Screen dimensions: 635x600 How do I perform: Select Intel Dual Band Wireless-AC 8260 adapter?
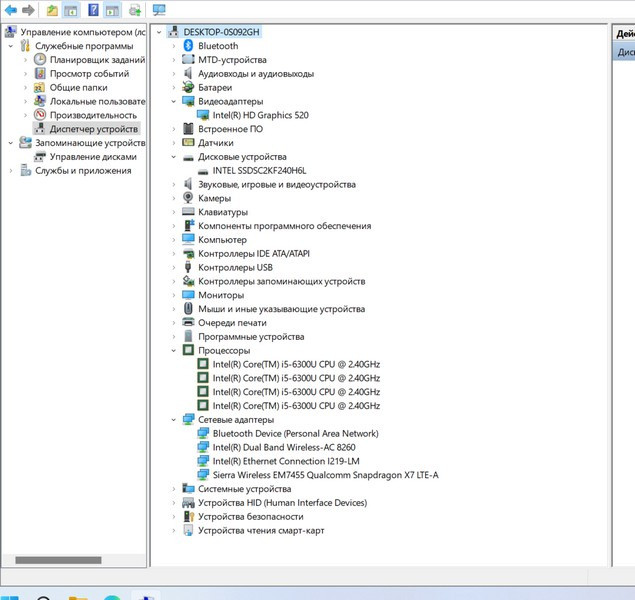(x=283, y=448)
